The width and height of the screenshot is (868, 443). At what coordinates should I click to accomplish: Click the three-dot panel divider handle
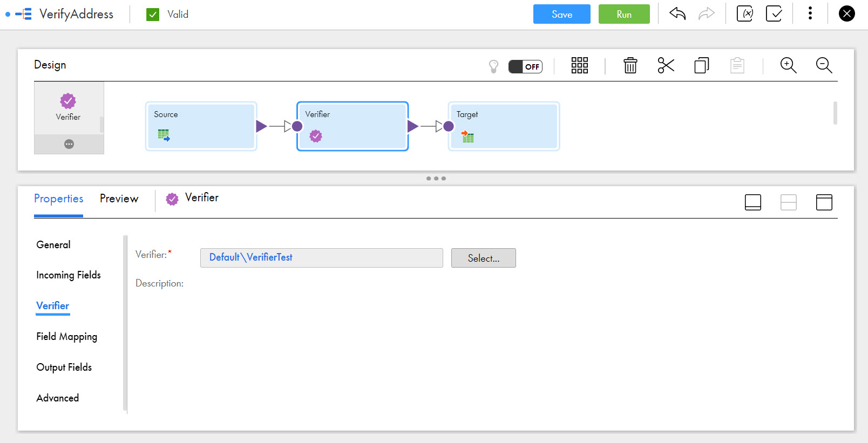(x=436, y=179)
